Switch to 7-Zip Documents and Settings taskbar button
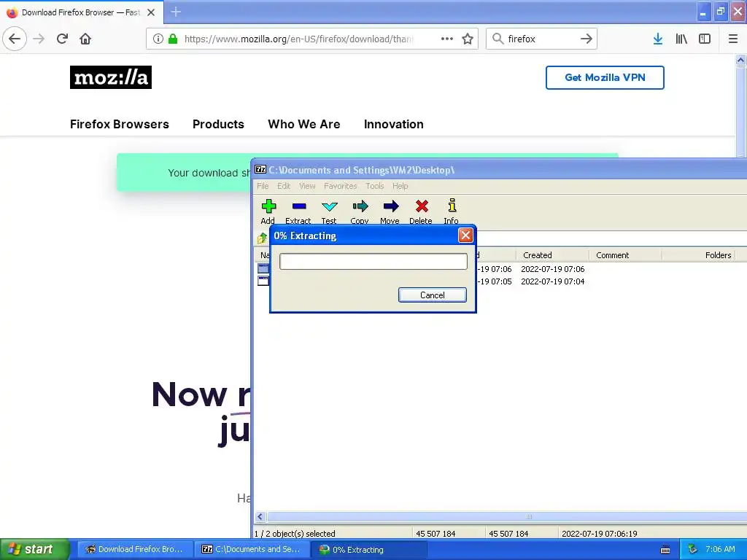The height and width of the screenshot is (560, 747). tap(251, 549)
